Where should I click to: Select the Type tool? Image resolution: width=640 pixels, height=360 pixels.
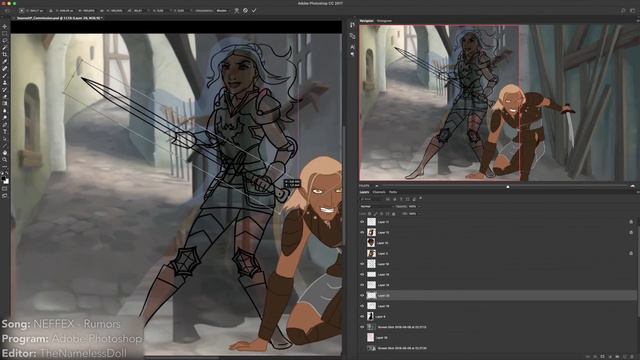click(x=4, y=131)
